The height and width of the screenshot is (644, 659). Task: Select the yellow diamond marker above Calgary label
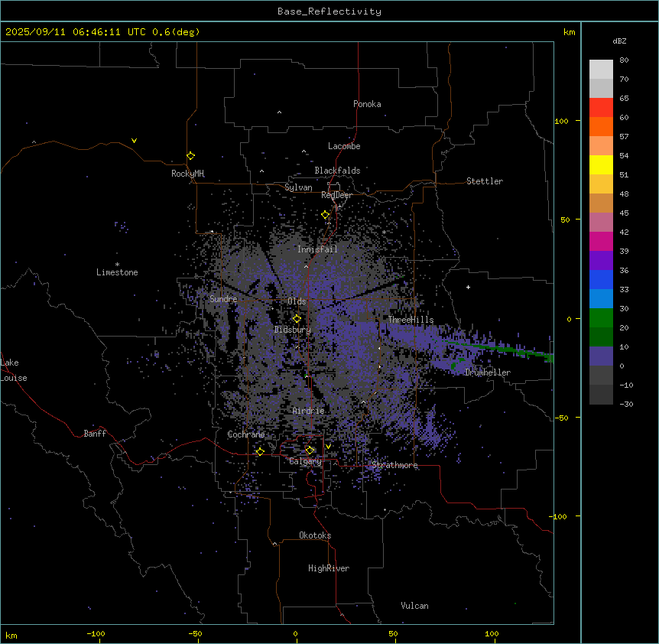[x=310, y=450]
